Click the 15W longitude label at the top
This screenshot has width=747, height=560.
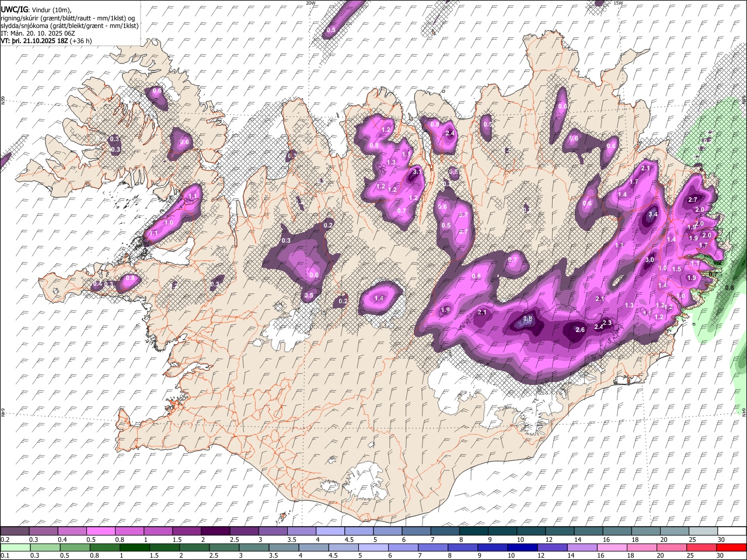[617, 3]
